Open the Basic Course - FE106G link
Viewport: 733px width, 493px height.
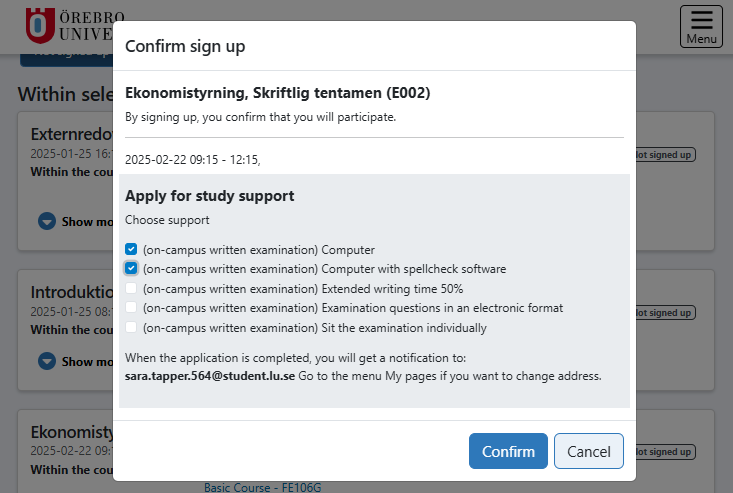262,487
